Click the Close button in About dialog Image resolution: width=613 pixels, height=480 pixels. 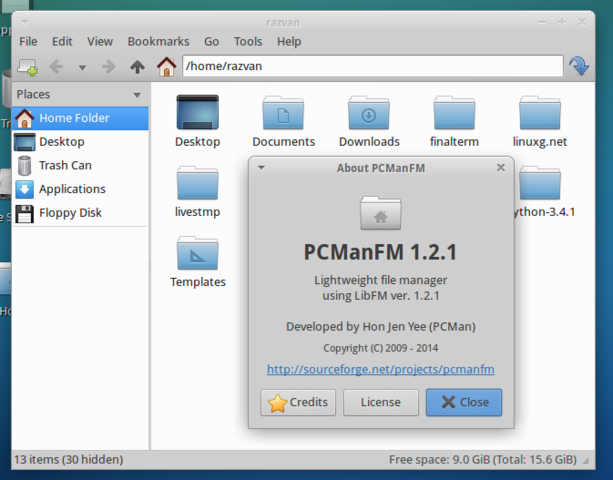464,402
